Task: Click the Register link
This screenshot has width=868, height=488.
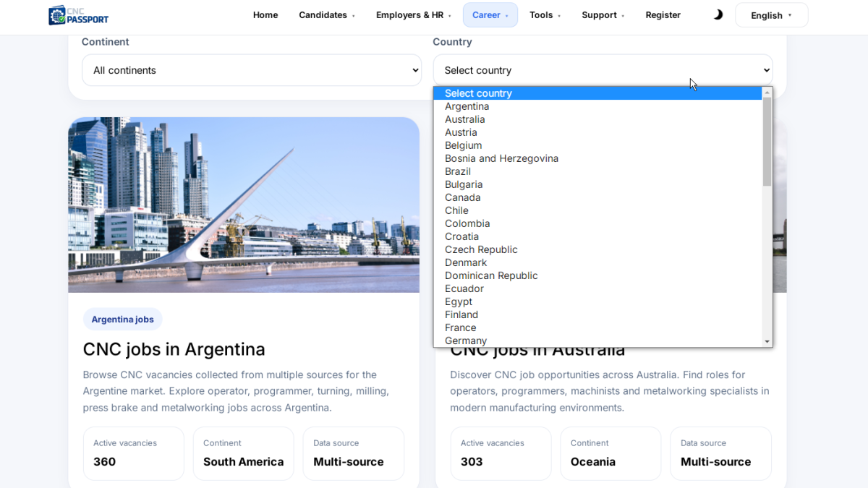Action: point(663,15)
